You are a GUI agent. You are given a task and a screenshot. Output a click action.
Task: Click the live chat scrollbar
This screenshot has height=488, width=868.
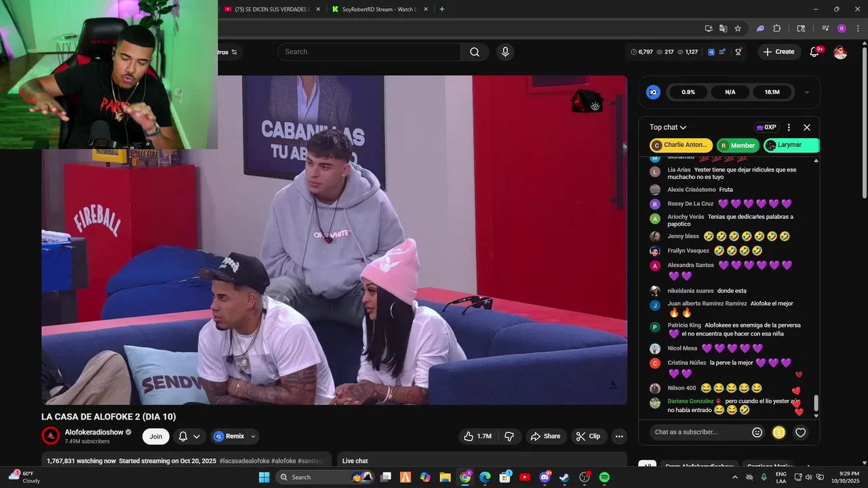[816, 404]
